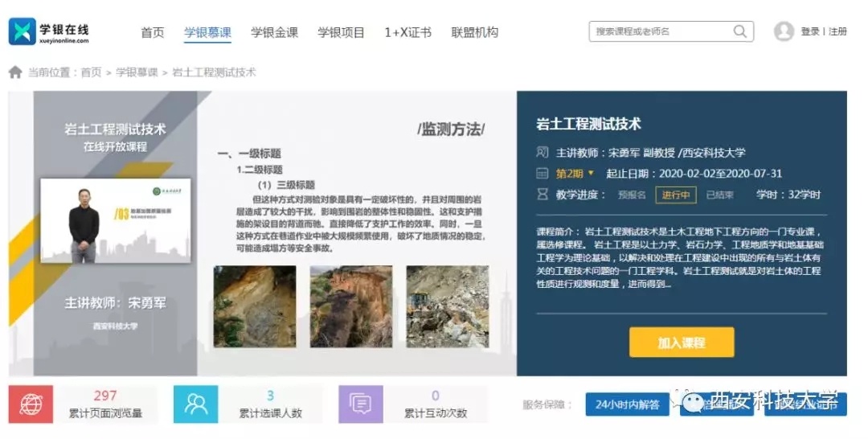
Task: Click the teacher icon beside 主讲教师
Action: [542, 152]
